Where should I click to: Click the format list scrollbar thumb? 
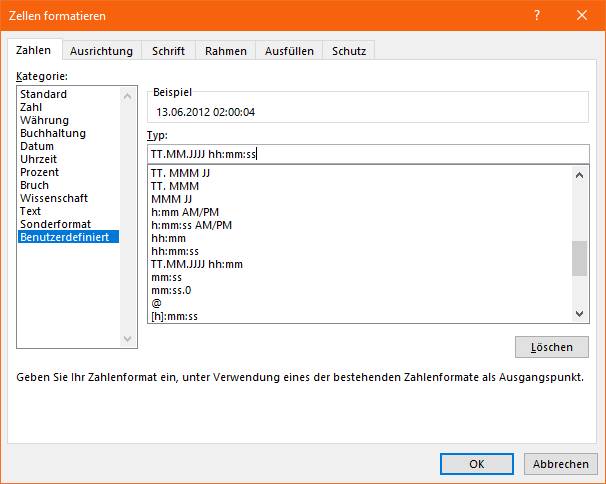579,258
